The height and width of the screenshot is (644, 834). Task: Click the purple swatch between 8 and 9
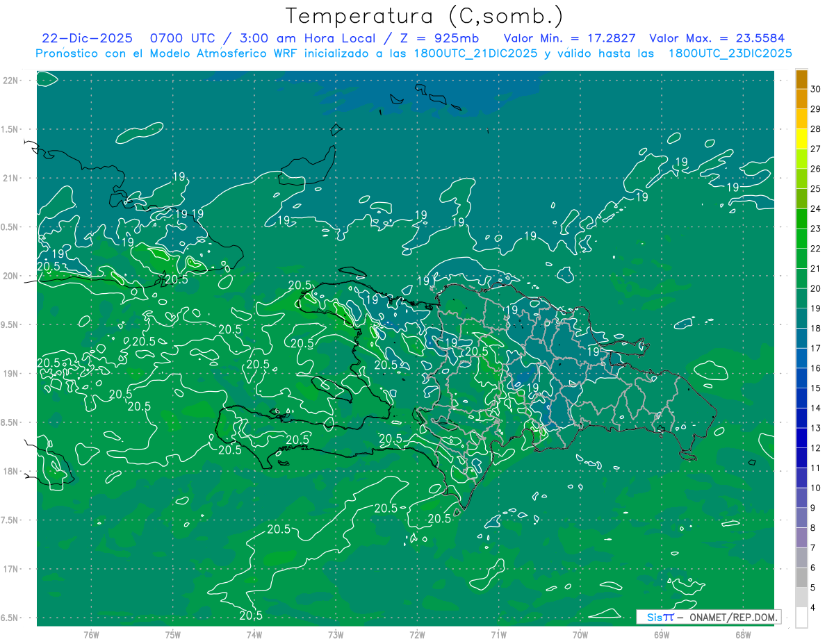[x=801, y=518]
